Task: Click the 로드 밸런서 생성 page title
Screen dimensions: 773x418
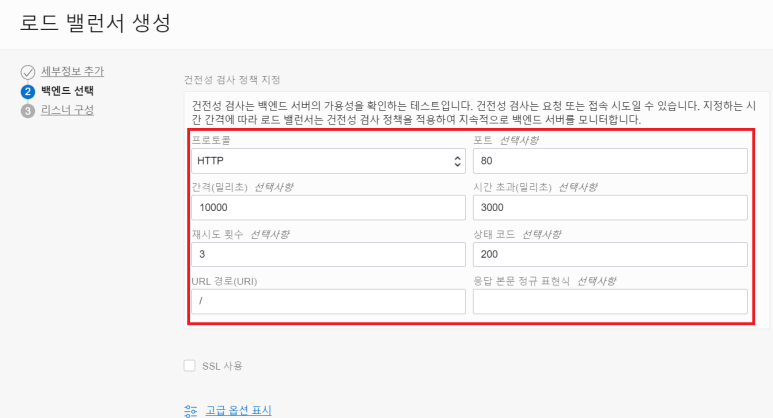Action: (x=95, y=23)
